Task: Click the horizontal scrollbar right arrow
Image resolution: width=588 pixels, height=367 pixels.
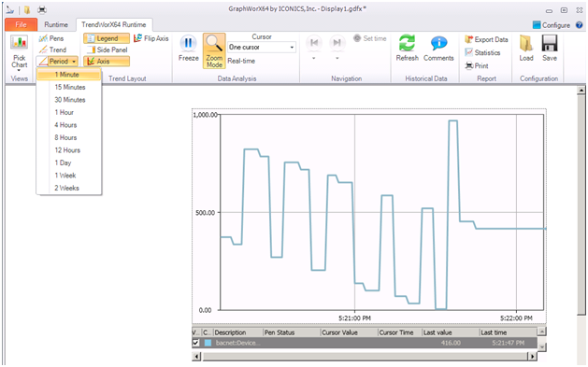Action: (x=532, y=356)
